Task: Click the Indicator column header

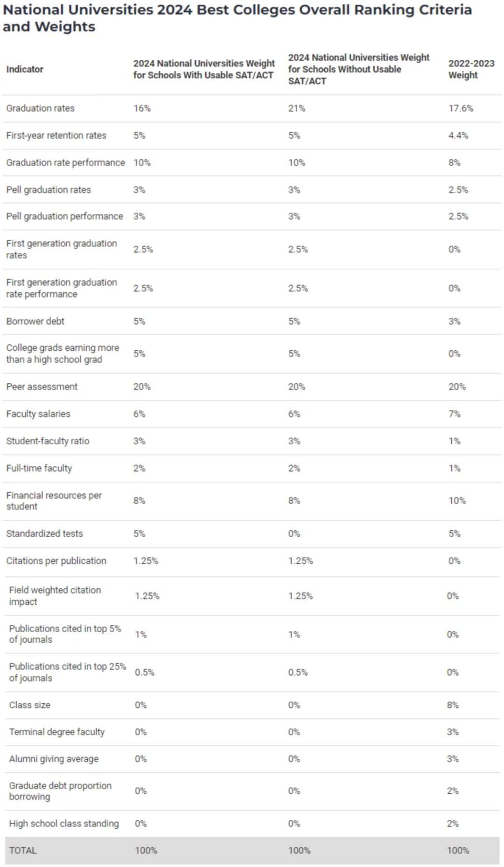Action: [x=24, y=70]
